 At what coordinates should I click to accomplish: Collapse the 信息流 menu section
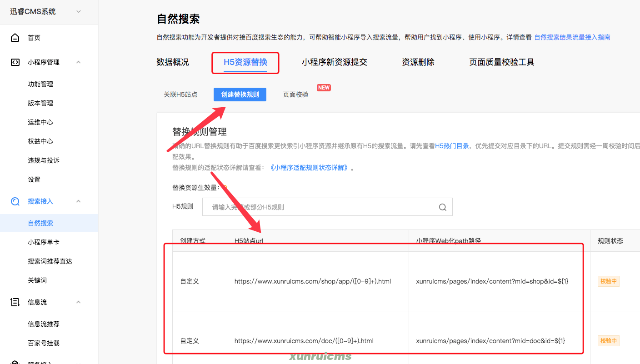(78, 302)
